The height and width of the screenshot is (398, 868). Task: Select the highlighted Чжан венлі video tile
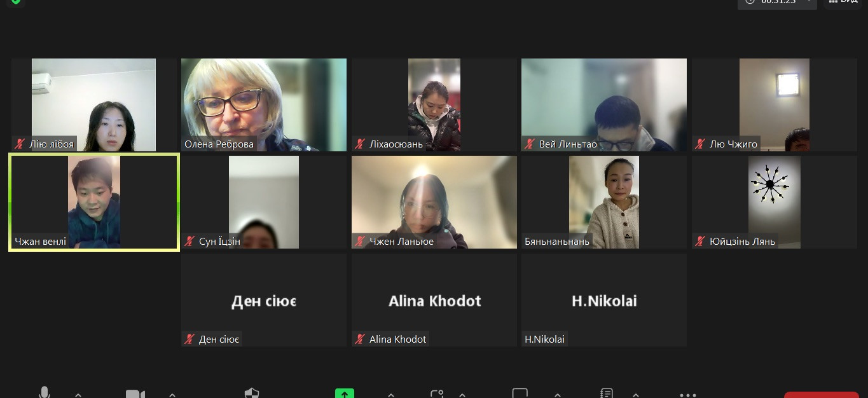94,202
